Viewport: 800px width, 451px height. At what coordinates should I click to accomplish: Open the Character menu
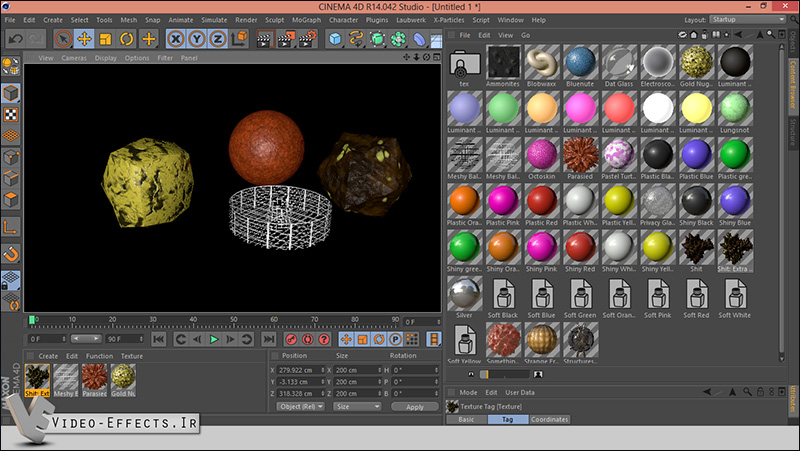[x=343, y=20]
